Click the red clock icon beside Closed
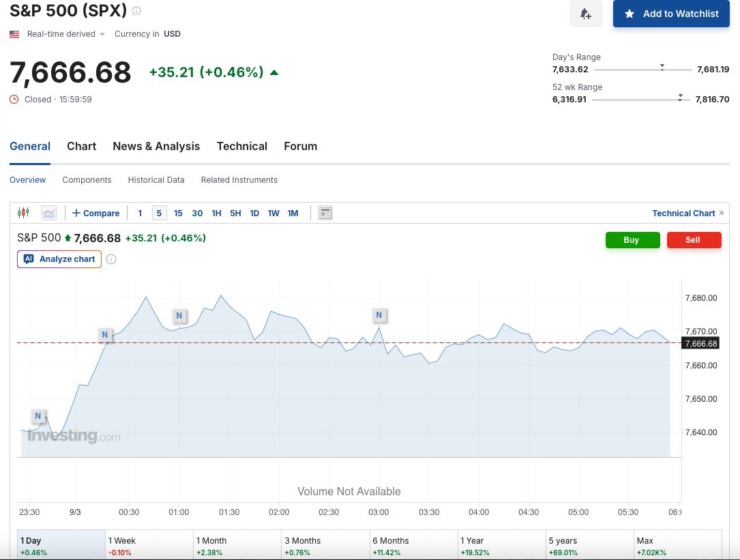740x560 pixels. coord(14,99)
